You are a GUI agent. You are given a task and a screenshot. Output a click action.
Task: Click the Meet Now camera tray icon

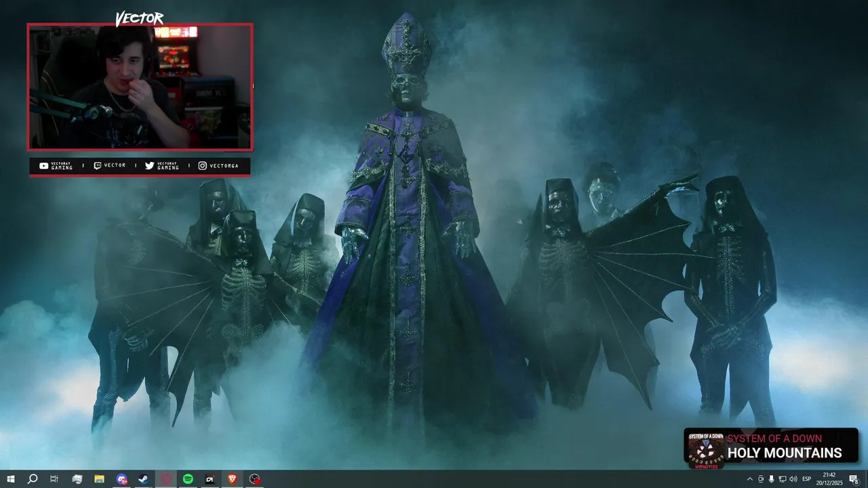(761, 479)
